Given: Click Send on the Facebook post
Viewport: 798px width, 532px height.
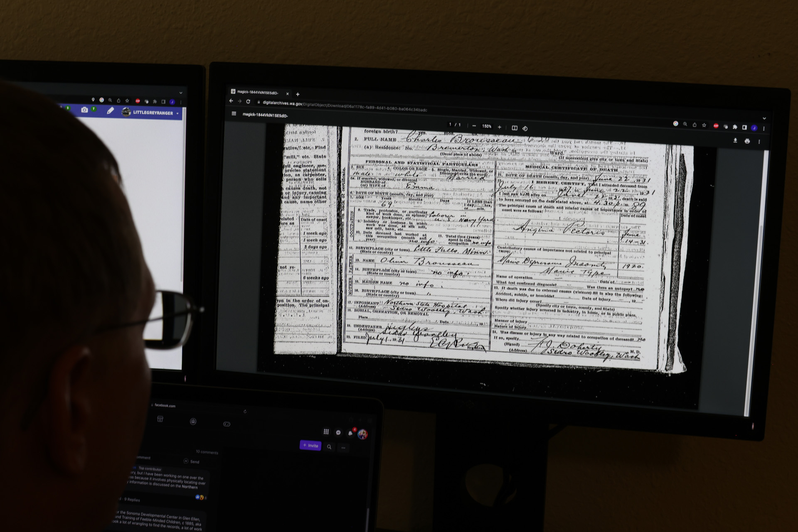Looking at the screenshot, I should coord(192,461).
